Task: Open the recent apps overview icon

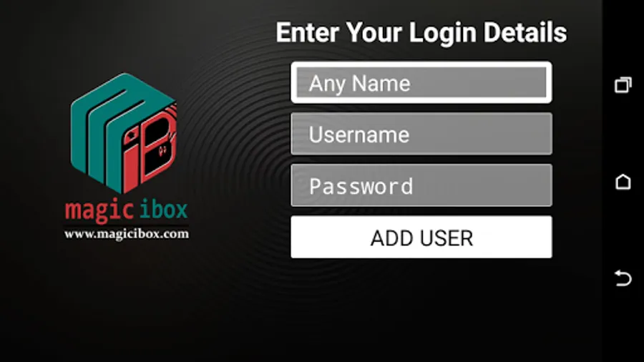Action: [623, 85]
